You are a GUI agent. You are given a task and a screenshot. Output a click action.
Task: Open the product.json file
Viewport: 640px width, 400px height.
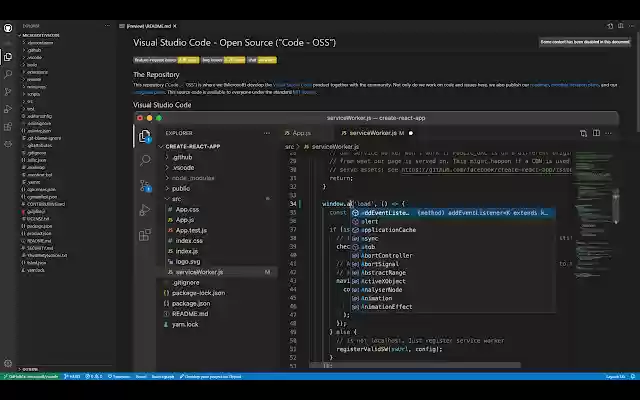(39, 233)
